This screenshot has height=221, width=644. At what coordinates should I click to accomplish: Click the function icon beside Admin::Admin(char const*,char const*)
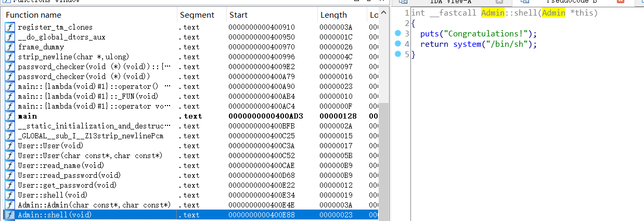(9, 205)
